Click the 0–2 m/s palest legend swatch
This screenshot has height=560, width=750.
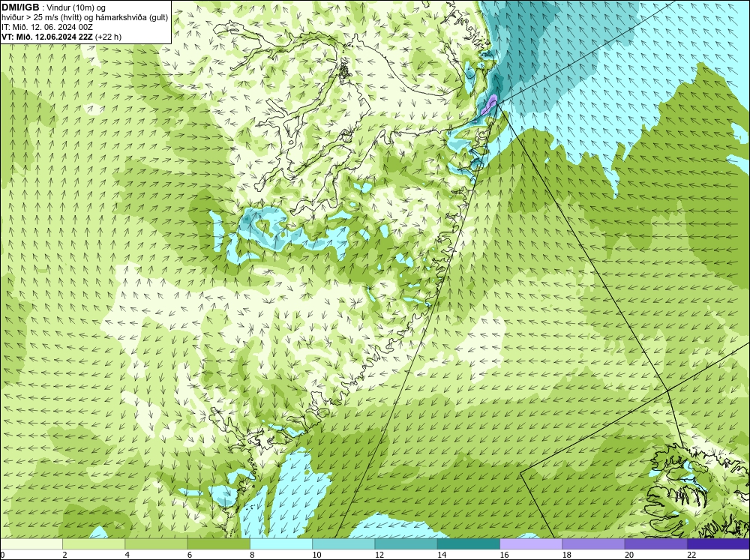click(31, 544)
